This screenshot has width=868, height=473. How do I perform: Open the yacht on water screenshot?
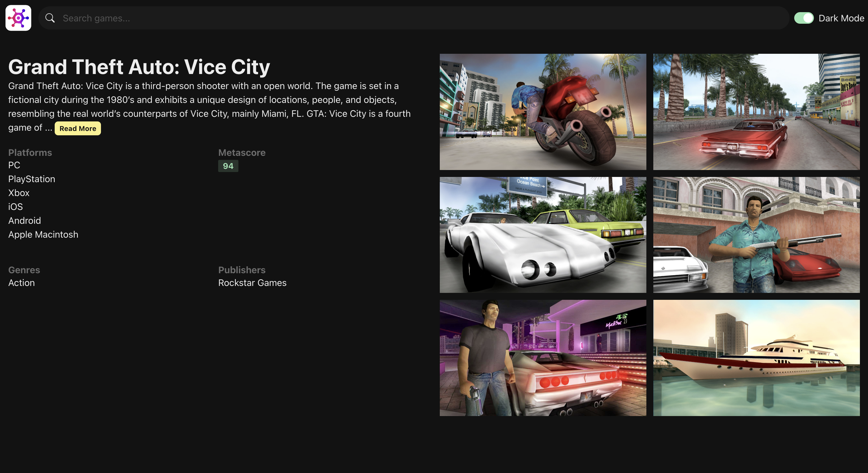tap(757, 358)
